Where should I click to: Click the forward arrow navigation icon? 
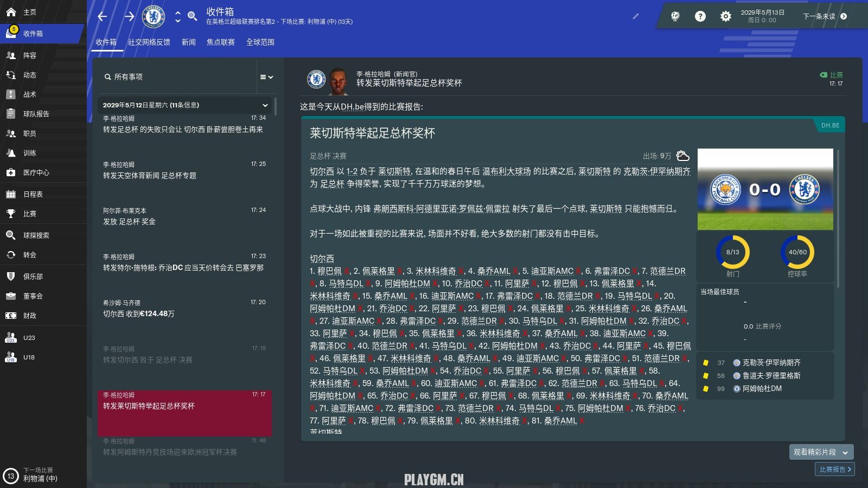tap(129, 16)
